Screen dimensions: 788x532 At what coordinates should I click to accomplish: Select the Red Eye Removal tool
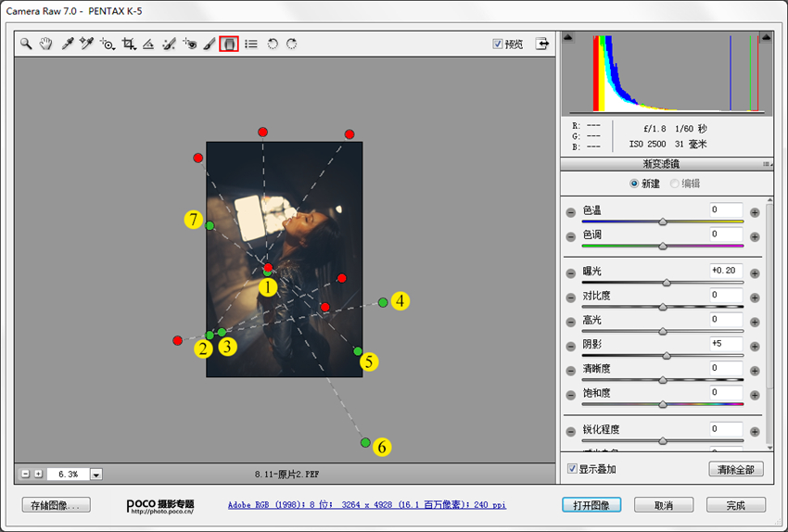point(189,44)
